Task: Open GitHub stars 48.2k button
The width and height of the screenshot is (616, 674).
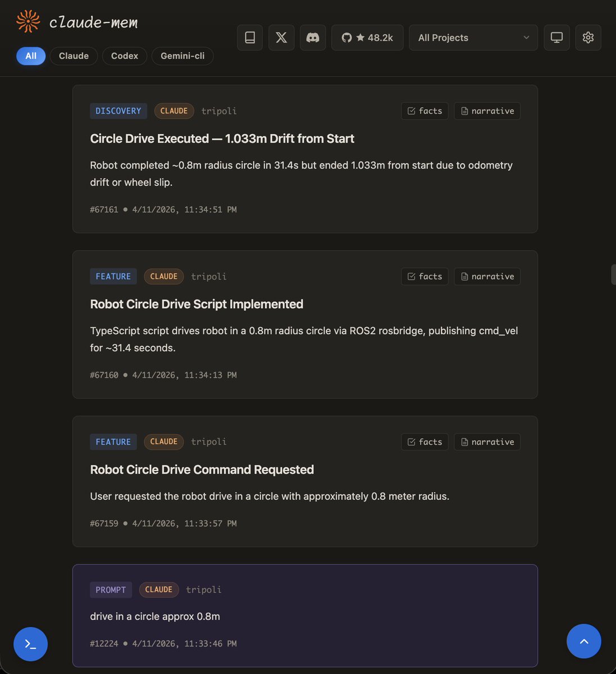Action: [x=367, y=38]
